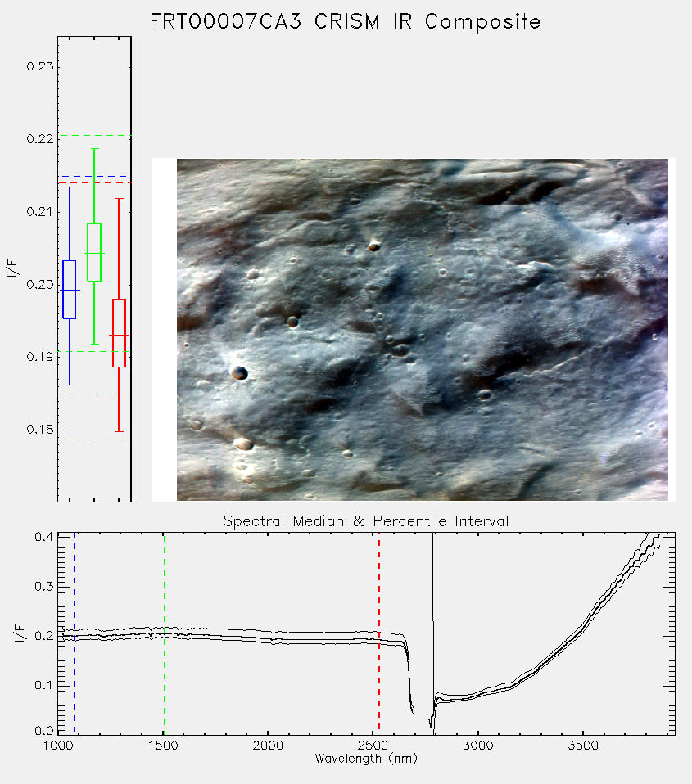Select the red box in the I/F boxplot
Image resolution: width=692 pixels, height=784 pixels.
[x=119, y=333]
